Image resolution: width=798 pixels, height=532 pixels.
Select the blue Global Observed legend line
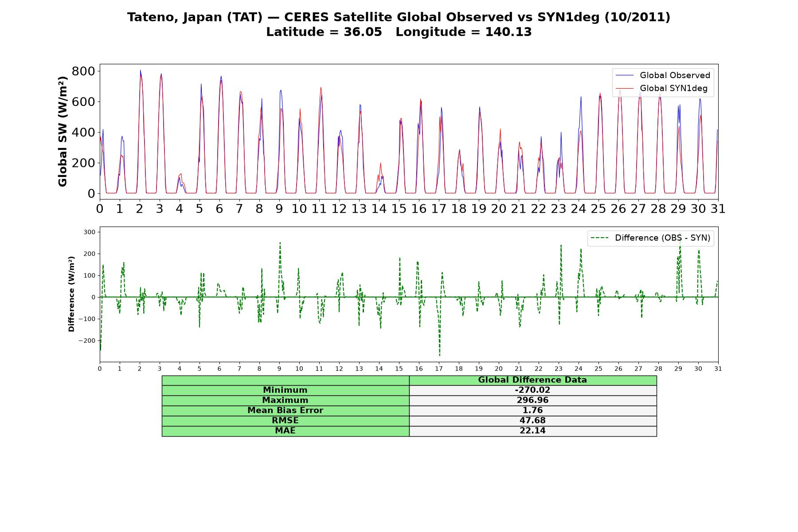625,75
